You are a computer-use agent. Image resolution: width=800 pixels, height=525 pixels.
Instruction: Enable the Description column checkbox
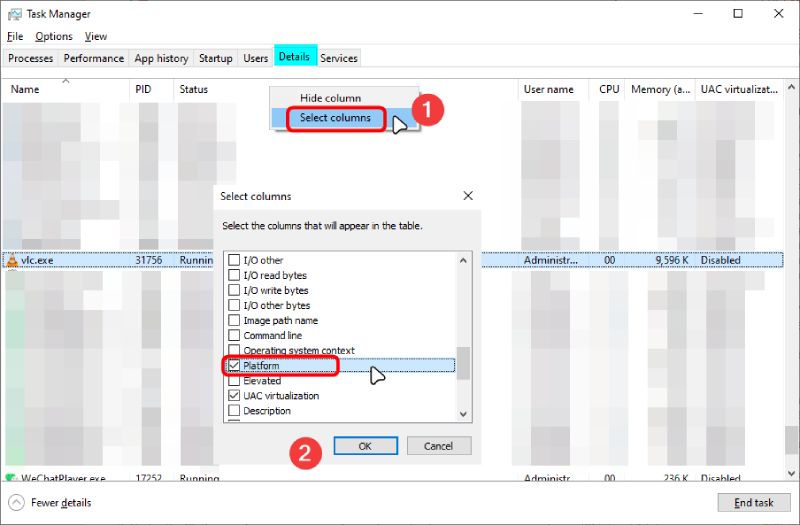click(x=234, y=410)
